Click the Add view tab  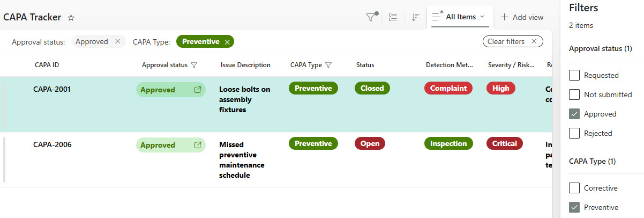522,17
